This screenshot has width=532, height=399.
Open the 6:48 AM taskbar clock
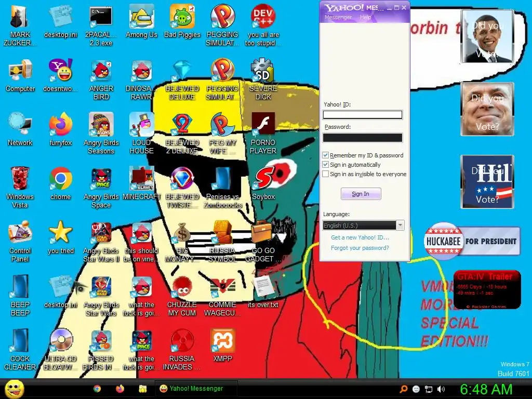coord(486,389)
